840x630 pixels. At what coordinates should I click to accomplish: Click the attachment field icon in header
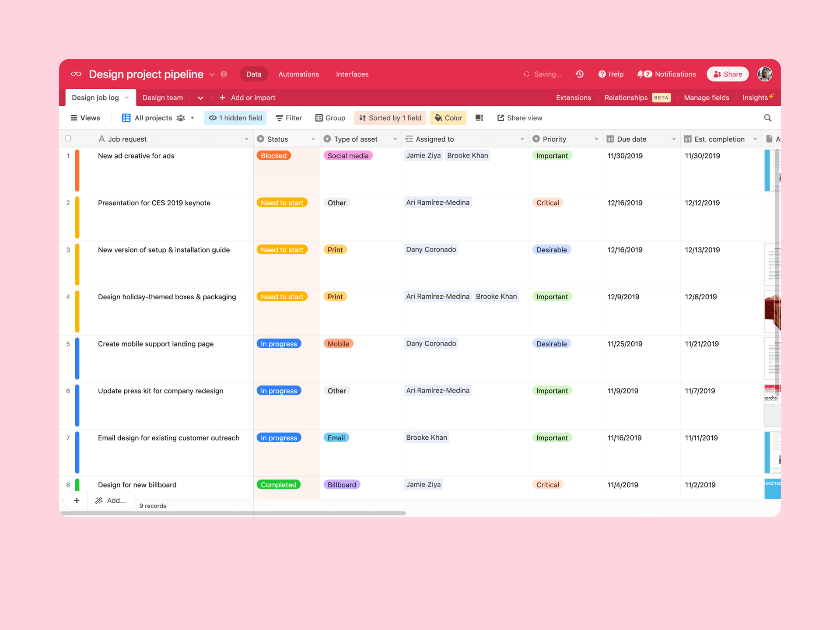coord(769,139)
